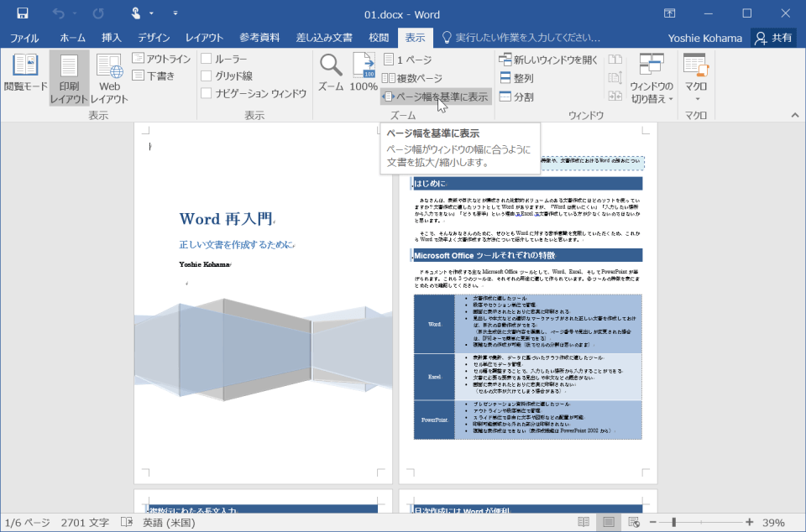Open Ribbon Display Options
This screenshot has height=532, width=806.
tap(669, 13)
